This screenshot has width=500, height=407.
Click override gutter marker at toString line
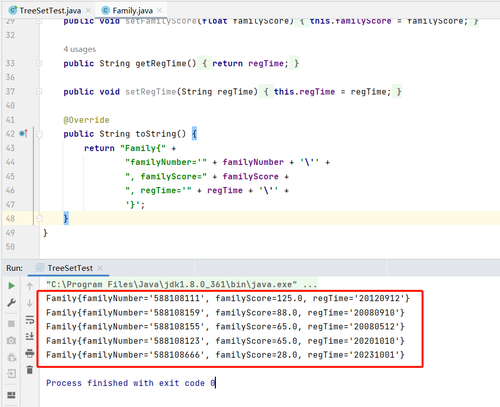(23, 134)
